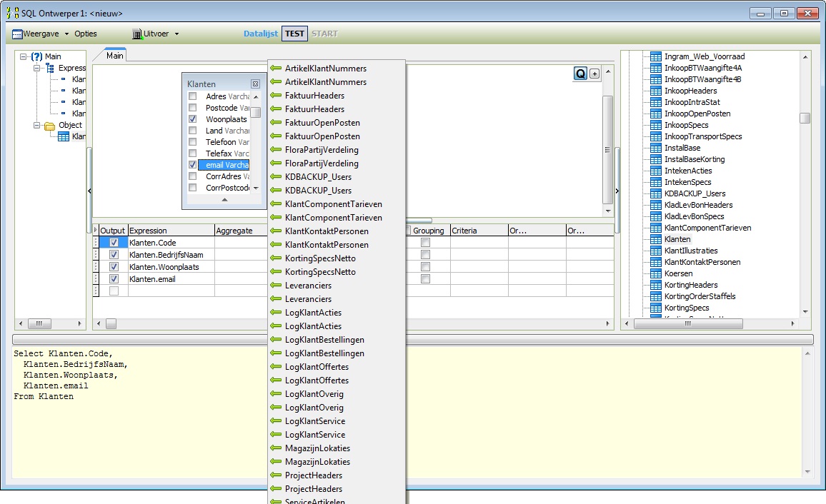Open the Uitvoer dropdown arrow

(x=176, y=34)
